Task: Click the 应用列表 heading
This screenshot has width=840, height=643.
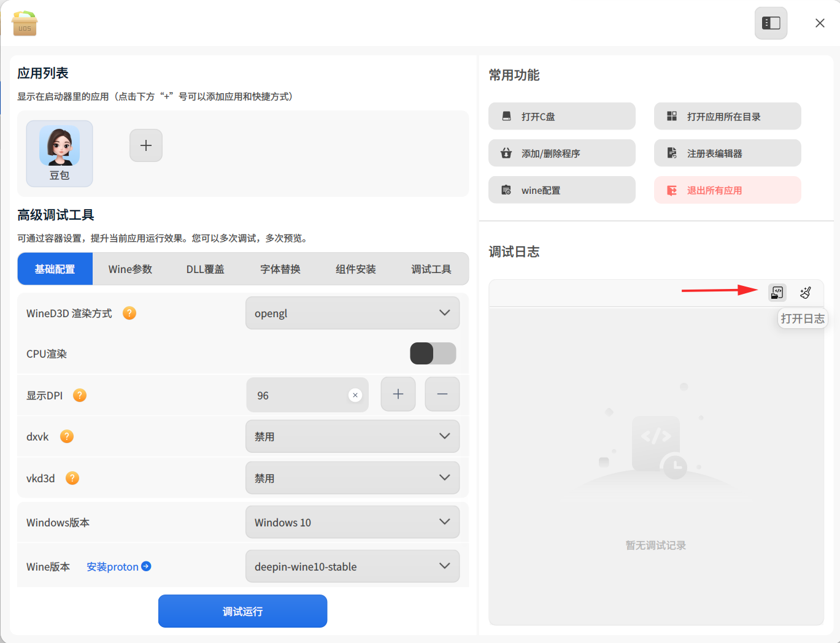Action: coord(43,73)
